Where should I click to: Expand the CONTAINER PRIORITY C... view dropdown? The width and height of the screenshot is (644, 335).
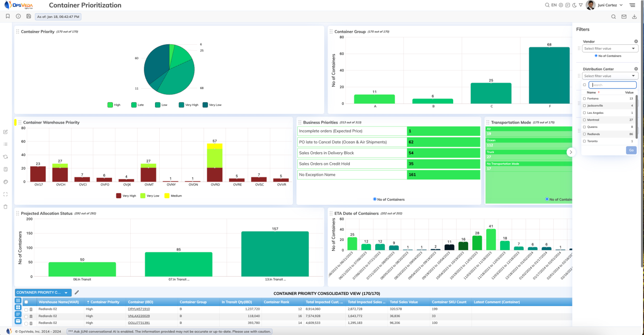(43, 292)
